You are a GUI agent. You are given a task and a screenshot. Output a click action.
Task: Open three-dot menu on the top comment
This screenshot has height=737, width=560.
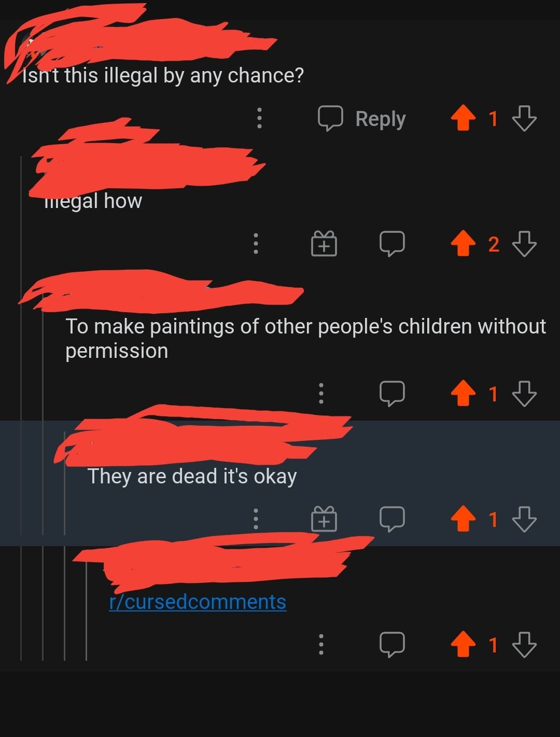[259, 118]
